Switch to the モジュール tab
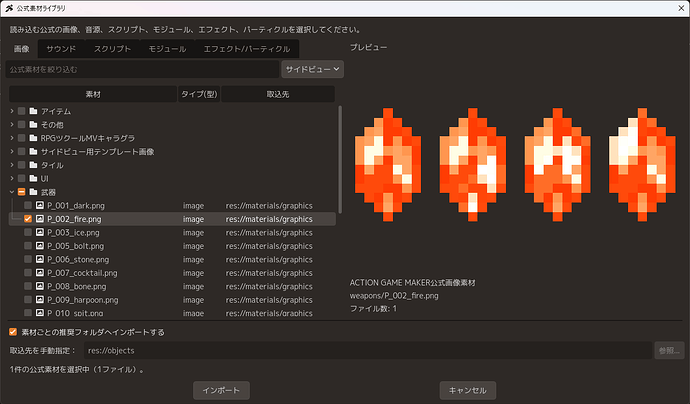Image resolution: width=690 pixels, height=404 pixels. click(x=167, y=49)
